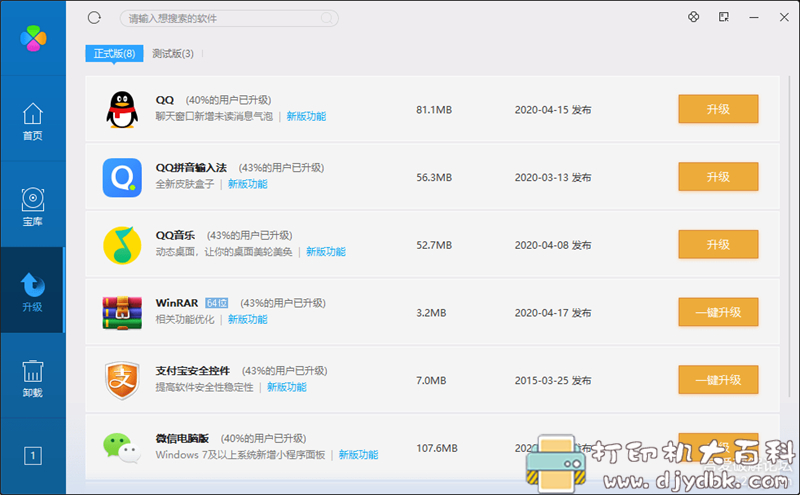Select the WinRAR title text
Screen dimensions: 800x495
177,303
